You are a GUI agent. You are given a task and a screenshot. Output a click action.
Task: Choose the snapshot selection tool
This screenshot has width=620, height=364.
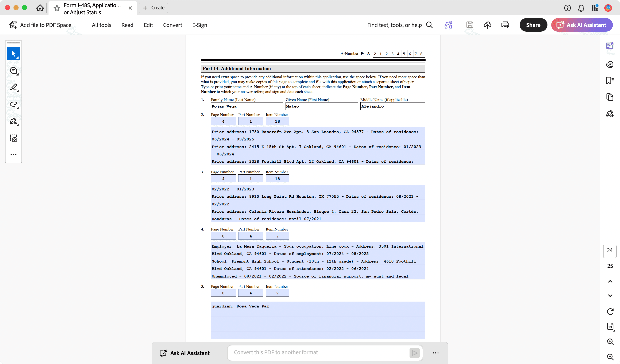13,138
